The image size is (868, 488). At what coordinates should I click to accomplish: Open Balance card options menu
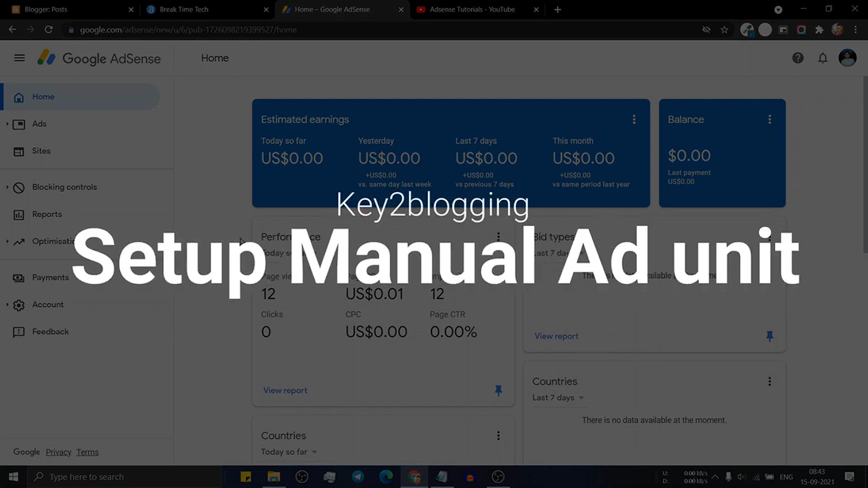click(769, 119)
